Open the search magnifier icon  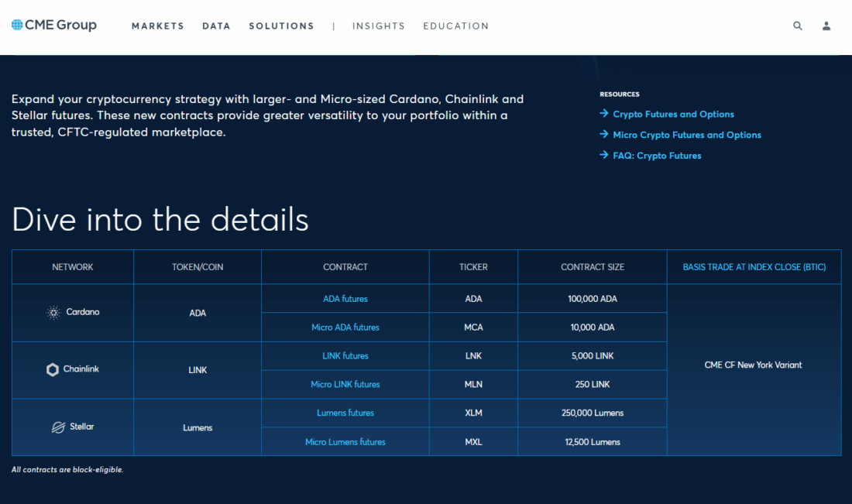click(x=797, y=26)
